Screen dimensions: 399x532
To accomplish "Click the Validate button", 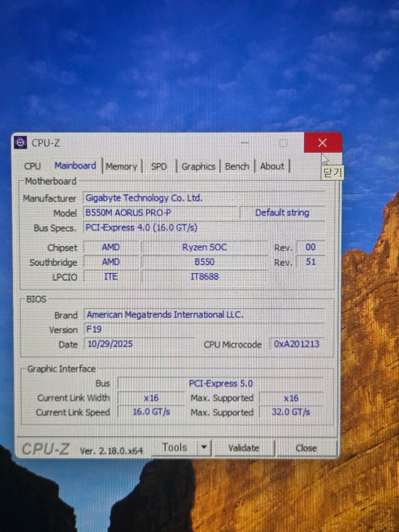I will tap(244, 448).
